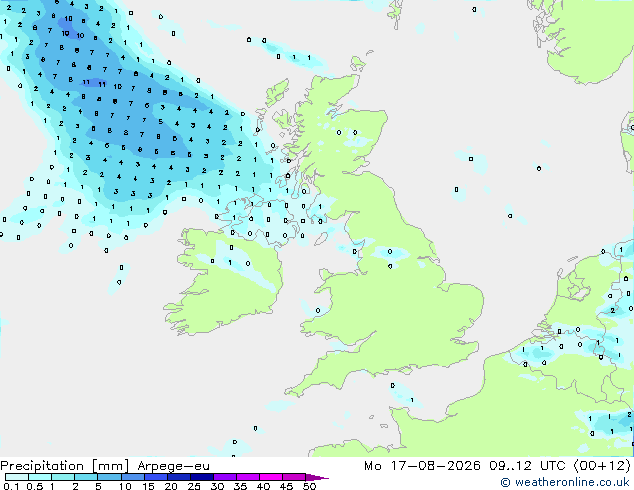Click the '0.5' legend scale label
Image resolution: width=634 pixels, height=490 pixels.
(34, 486)
